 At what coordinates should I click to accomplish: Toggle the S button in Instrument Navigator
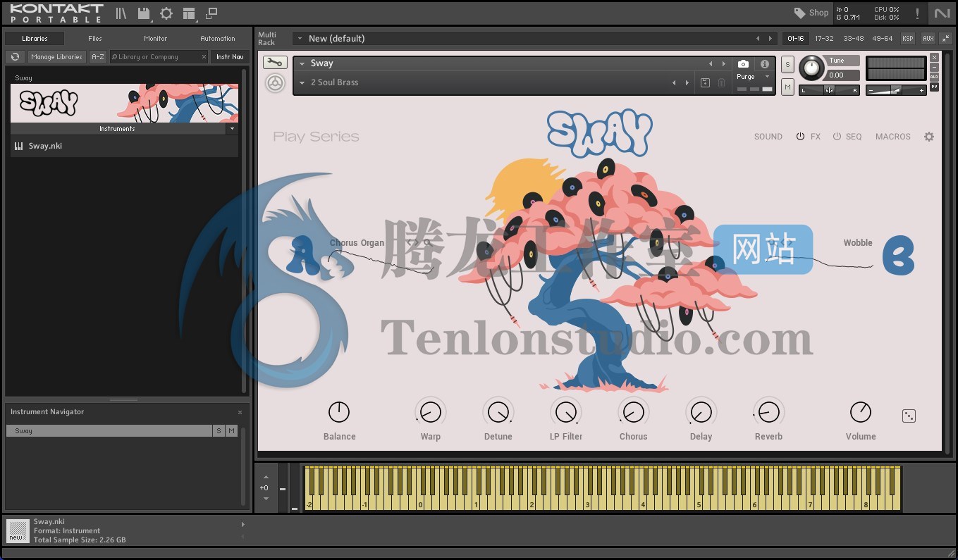pos(219,431)
